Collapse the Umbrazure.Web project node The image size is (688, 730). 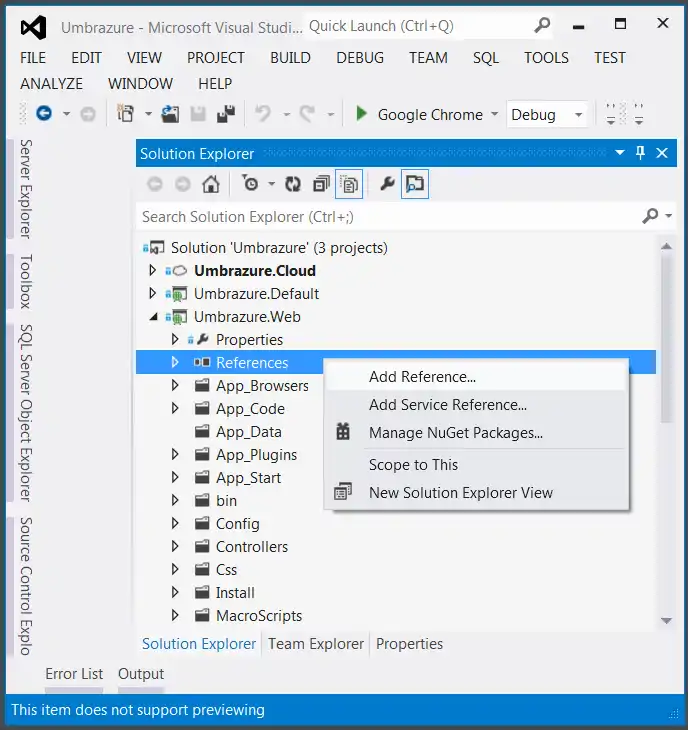tap(153, 318)
